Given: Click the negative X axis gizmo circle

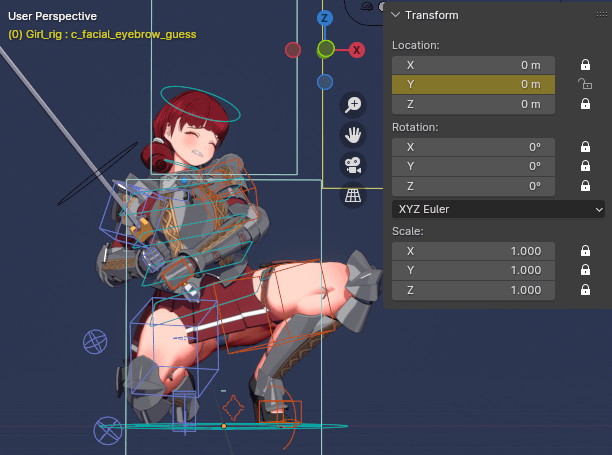Looking at the screenshot, I should tap(293, 50).
